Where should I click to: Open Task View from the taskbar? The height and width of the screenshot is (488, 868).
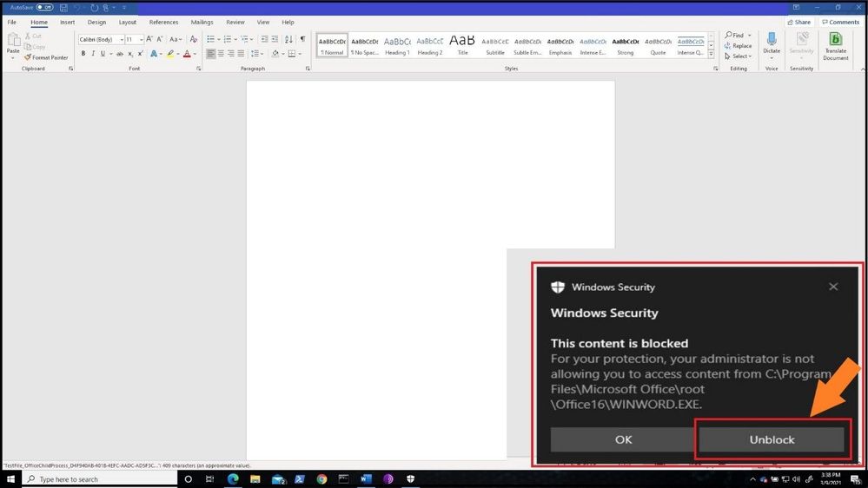tap(209, 479)
